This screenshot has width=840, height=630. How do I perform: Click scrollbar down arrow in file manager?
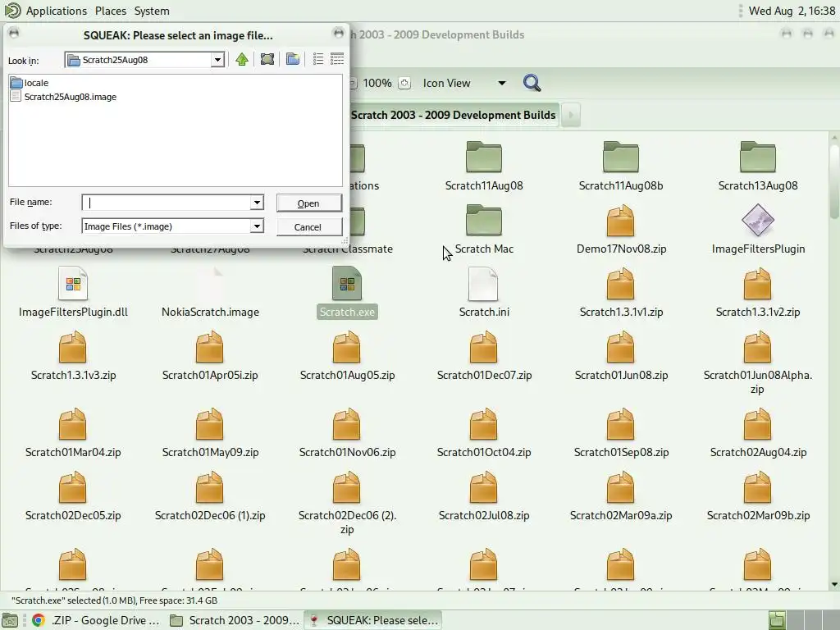point(834,584)
